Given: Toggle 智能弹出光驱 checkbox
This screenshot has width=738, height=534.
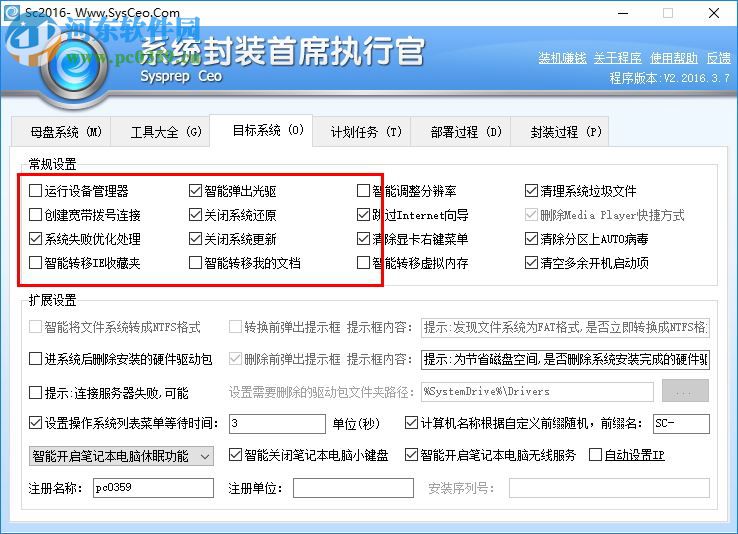Looking at the screenshot, I should tap(195, 191).
